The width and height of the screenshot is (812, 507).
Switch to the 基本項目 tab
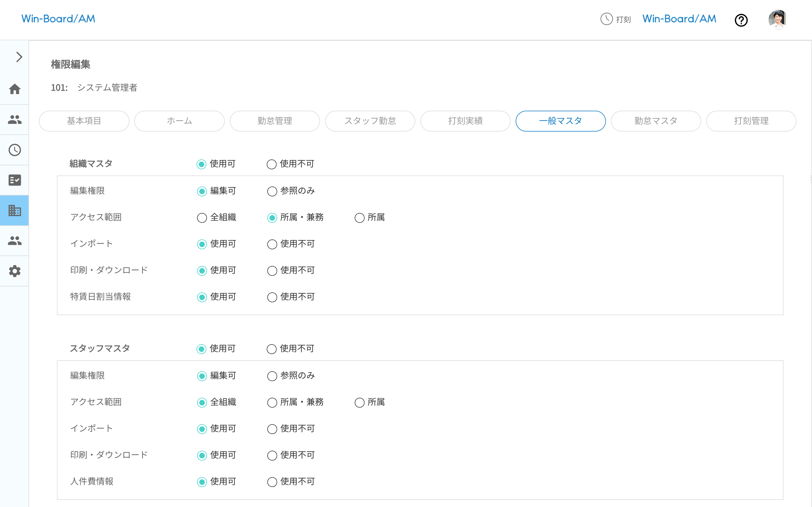pyautogui.click(x=84, y=121)
